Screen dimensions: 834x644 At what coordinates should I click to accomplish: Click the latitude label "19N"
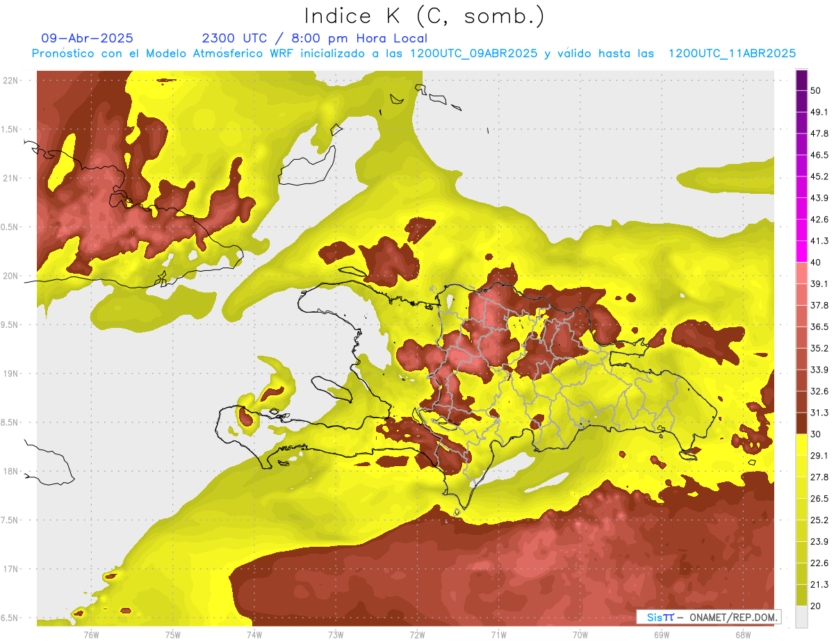click(11, 374)
